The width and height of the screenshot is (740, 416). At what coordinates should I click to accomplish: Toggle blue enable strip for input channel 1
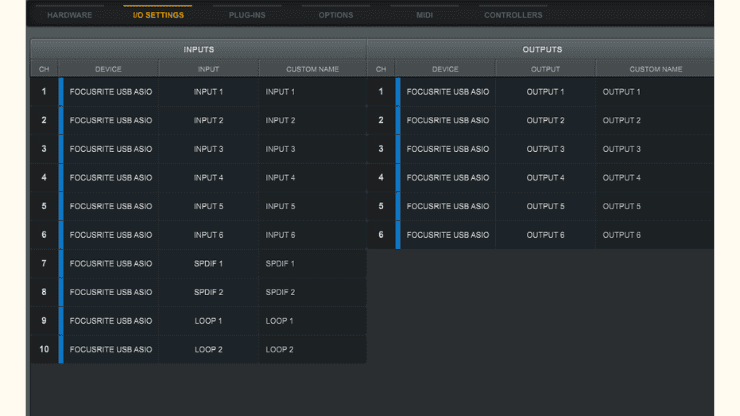coord(61,92)
